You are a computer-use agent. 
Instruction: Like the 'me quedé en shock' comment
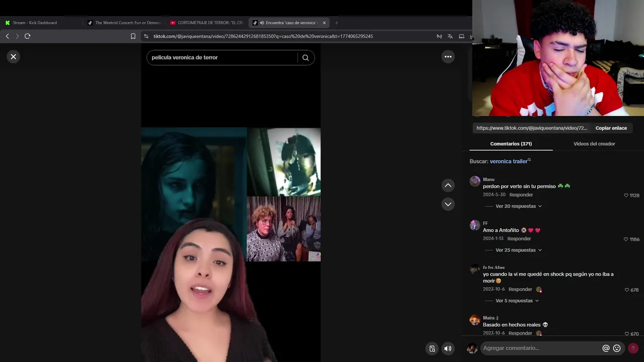(626, 290)
